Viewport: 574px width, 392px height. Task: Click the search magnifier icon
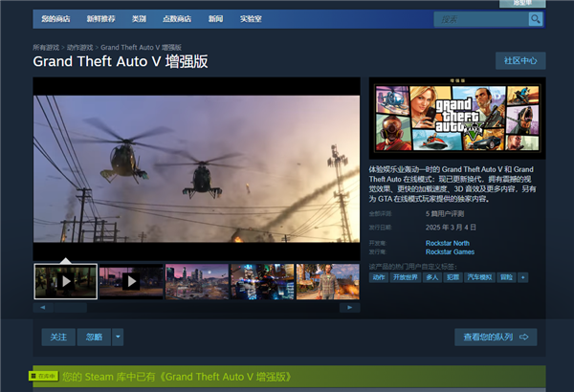(535, 19)
